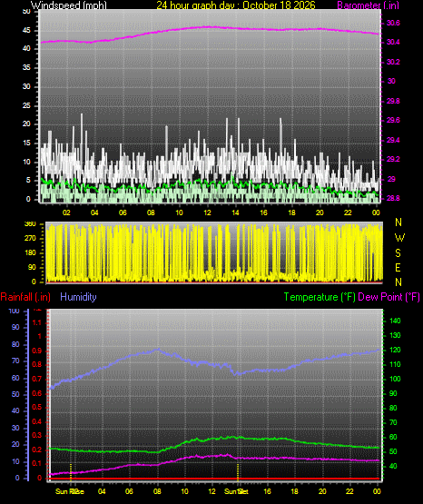Click hour 08 on lower graph axis
The height and width of the screenshot is (504, 423).
157,491
